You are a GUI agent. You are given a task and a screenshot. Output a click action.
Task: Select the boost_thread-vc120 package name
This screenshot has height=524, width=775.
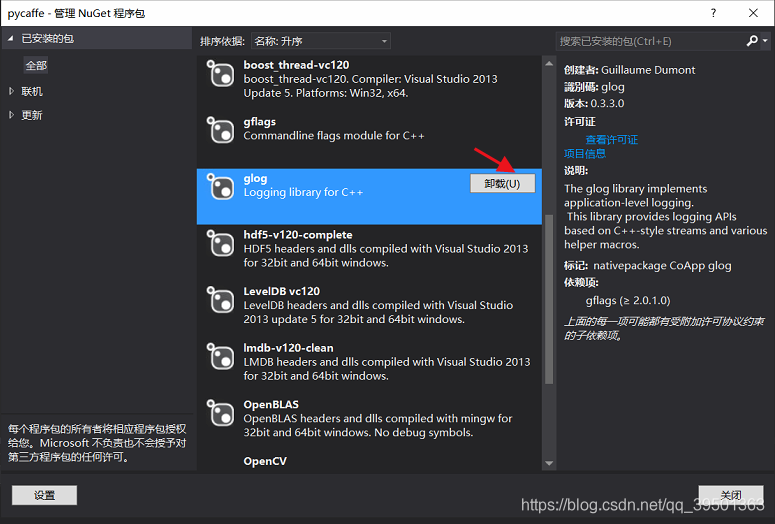pos(296,65)
